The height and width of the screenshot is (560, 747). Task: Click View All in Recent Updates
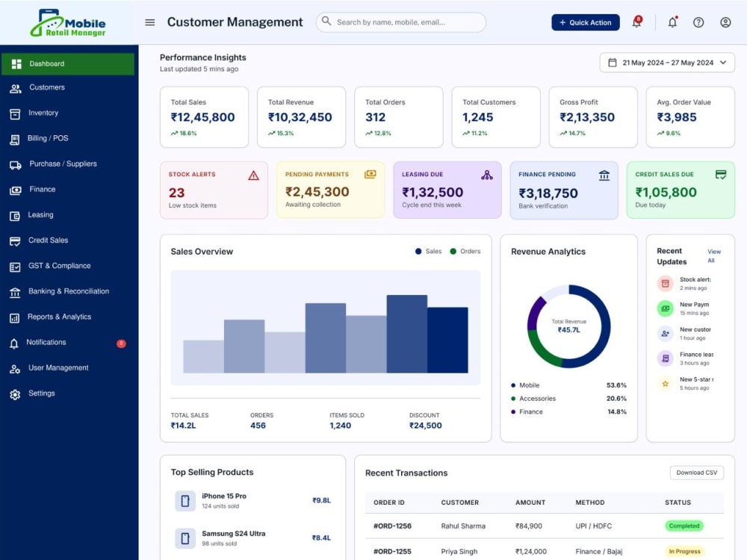pyautogui.click(x=713, y=256)
